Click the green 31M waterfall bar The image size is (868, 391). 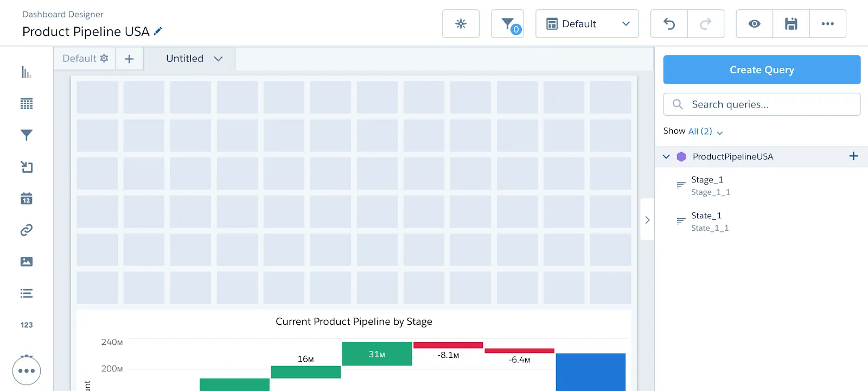377,354
